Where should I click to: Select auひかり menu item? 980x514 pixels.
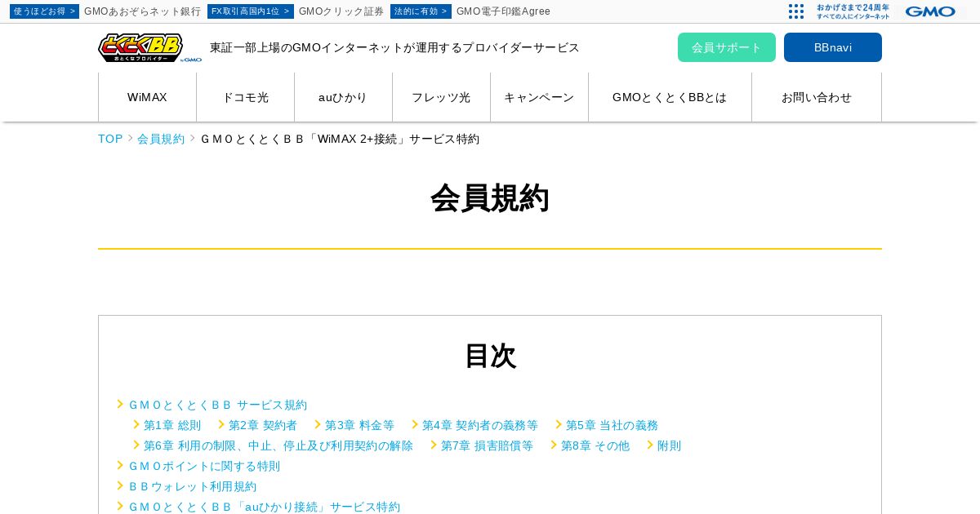[x=343, y=97]
